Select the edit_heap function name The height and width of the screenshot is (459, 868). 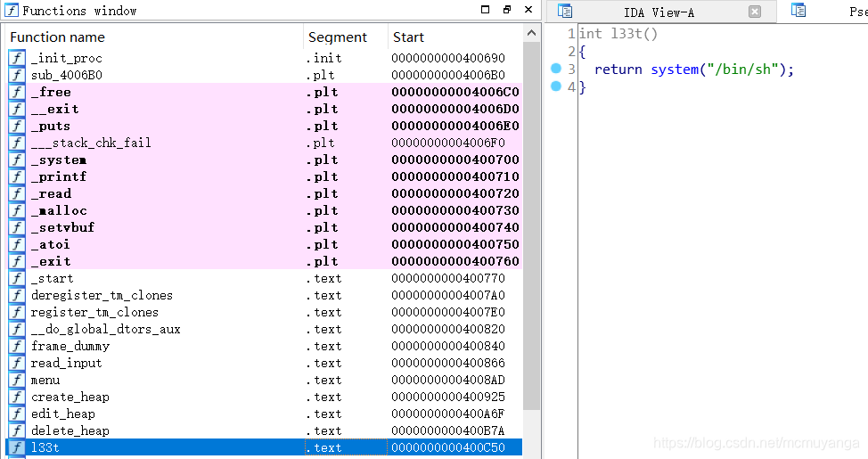63,414
